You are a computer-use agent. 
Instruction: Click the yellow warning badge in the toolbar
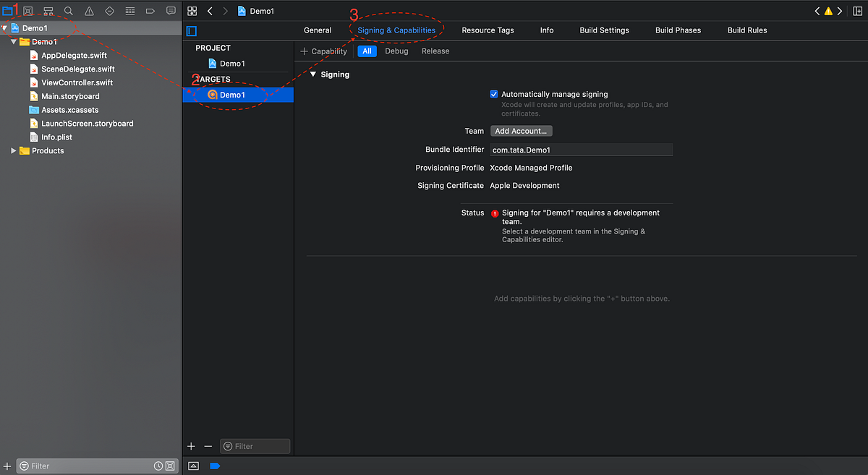coord(828,11)
